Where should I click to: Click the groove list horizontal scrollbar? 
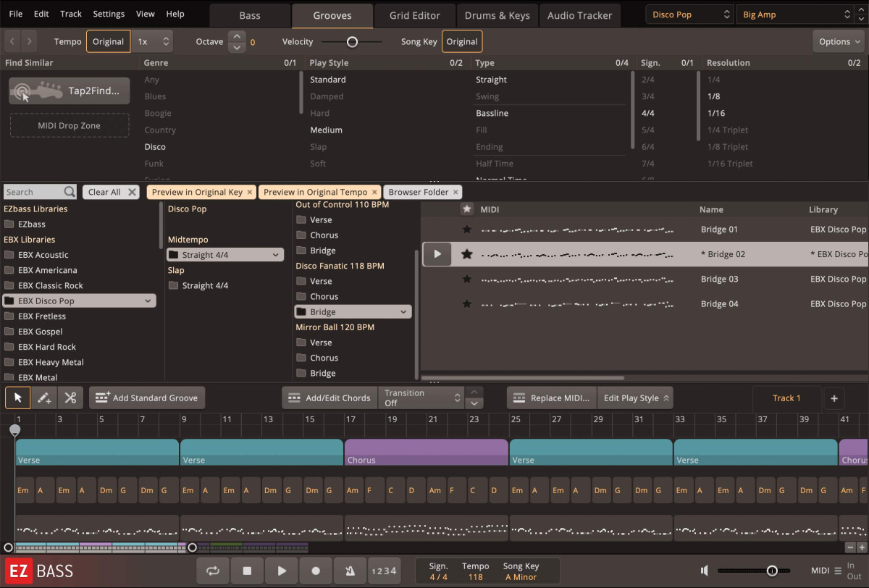(522, 377)
